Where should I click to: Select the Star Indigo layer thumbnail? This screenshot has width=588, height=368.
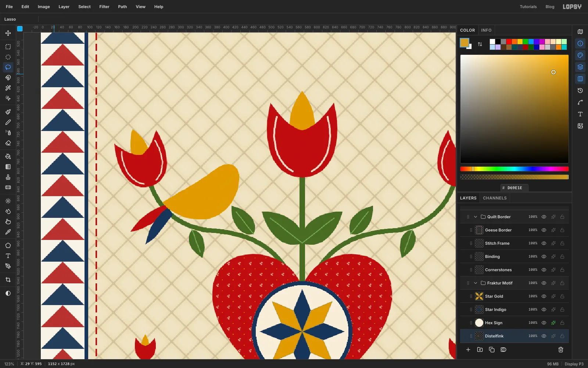pos(479,309)
